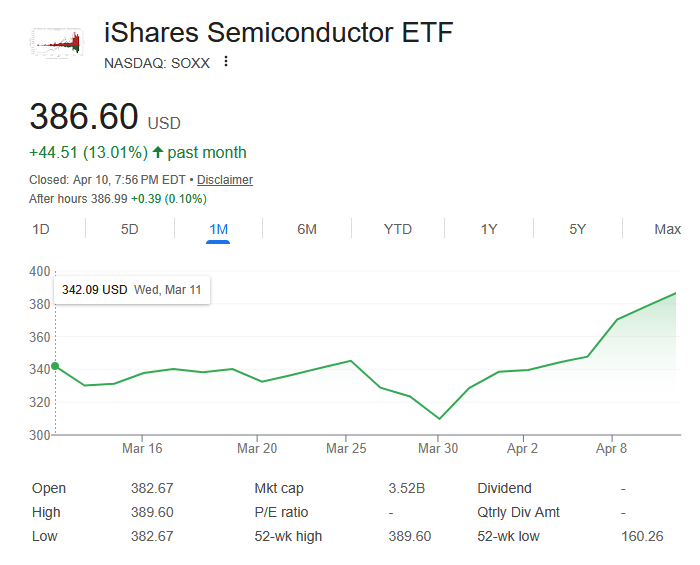The height and width of the screenshot is (565, 700).
Task: Click the 52-wk high value 389.60
Action: 409,536
